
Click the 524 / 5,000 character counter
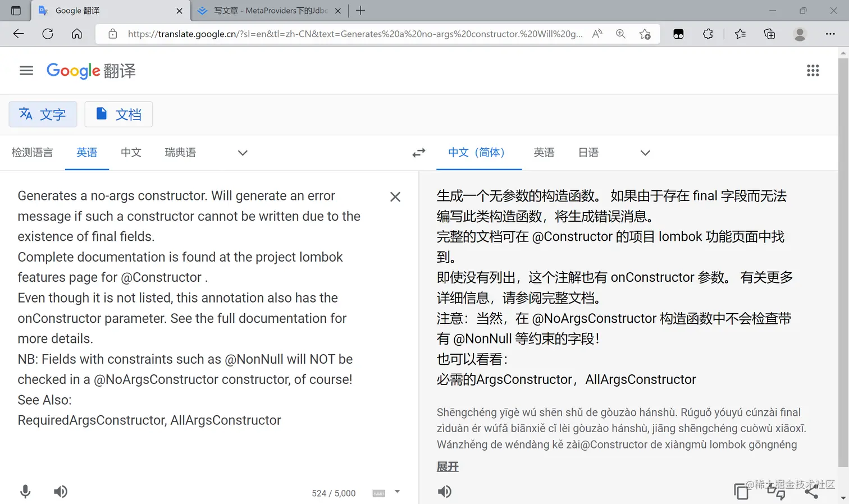tap(334, 493)
